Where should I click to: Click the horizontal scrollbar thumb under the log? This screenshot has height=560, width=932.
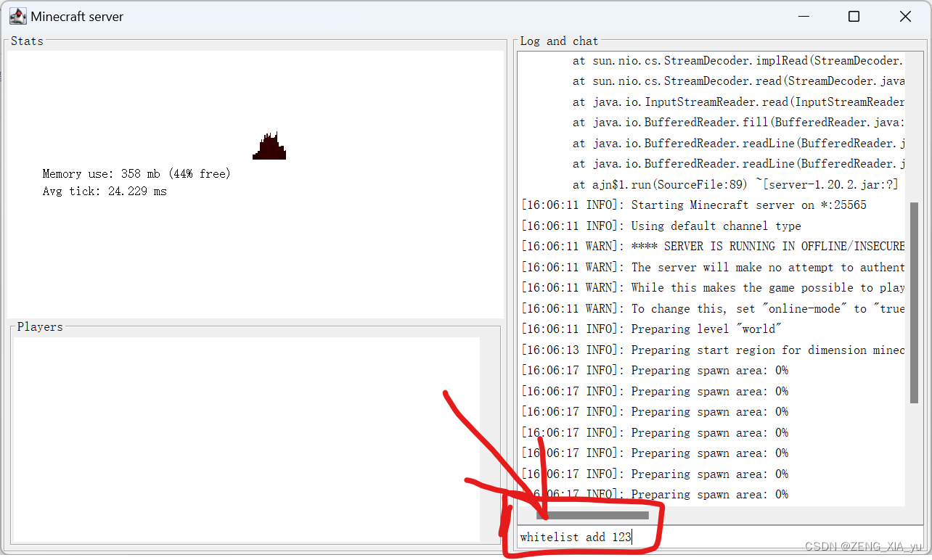pyautogui.click(x=592, y=515)
